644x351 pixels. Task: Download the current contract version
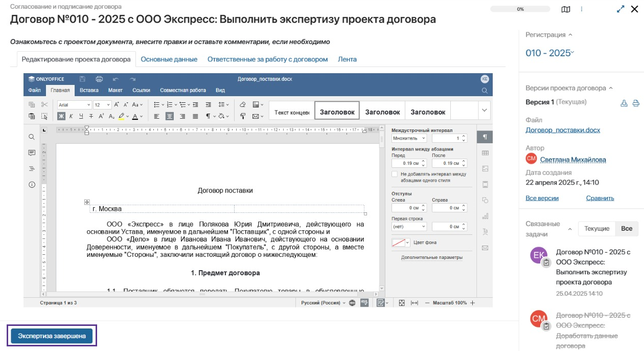pyautogui.click(x=624, y=103)
